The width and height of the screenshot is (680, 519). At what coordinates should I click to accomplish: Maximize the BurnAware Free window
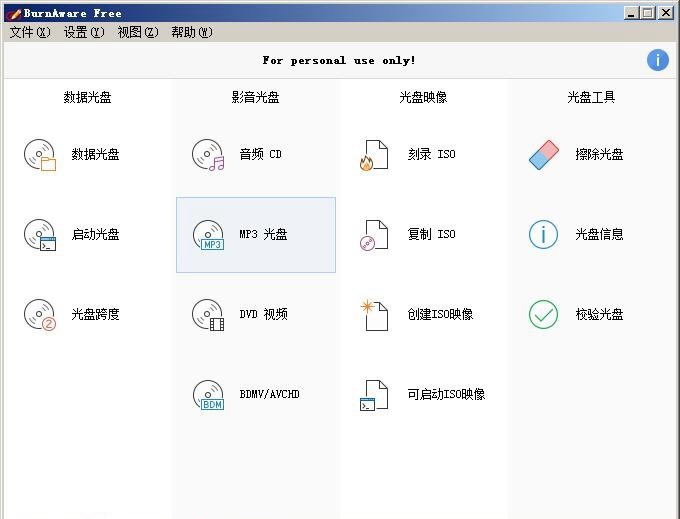point(648,13)
